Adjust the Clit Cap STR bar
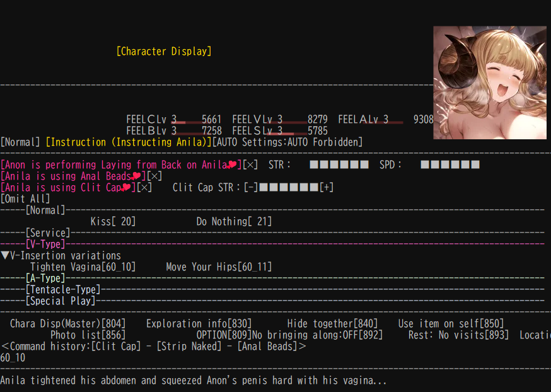The height and width of the screenshot is (392, 551). tap(289, 187)
